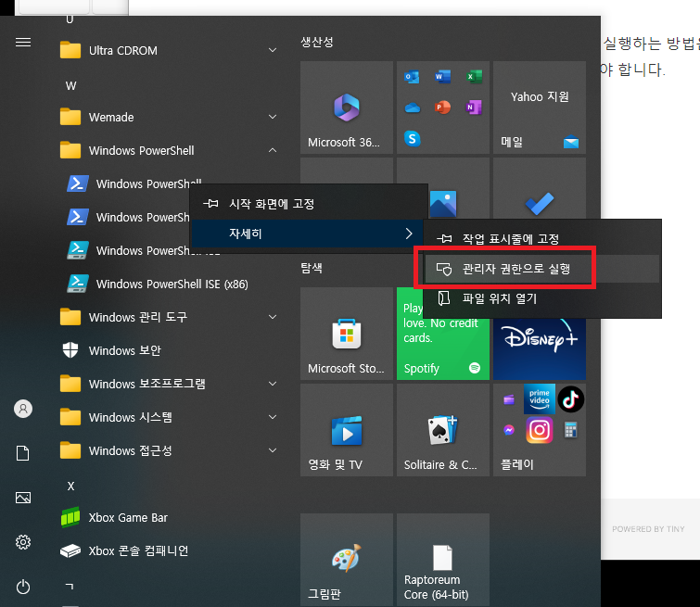Open the Photos tile
The width and height of the screenshot is (700, 607).
pos(443,204)
